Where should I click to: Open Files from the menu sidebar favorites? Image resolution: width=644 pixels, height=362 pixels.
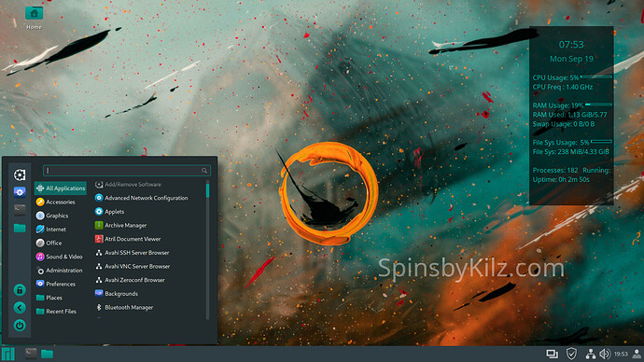pos(20,228)
